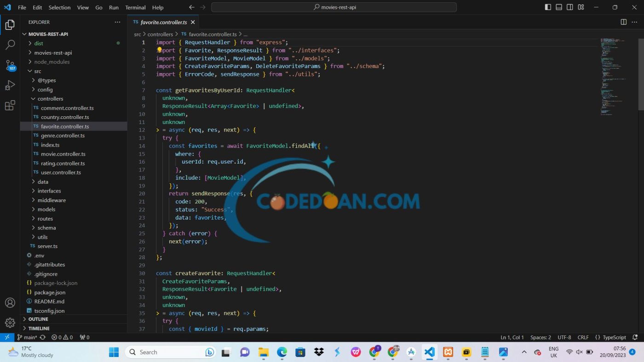Open the Terminal menu
644x362 pixels.
click(x=135, y=7)
